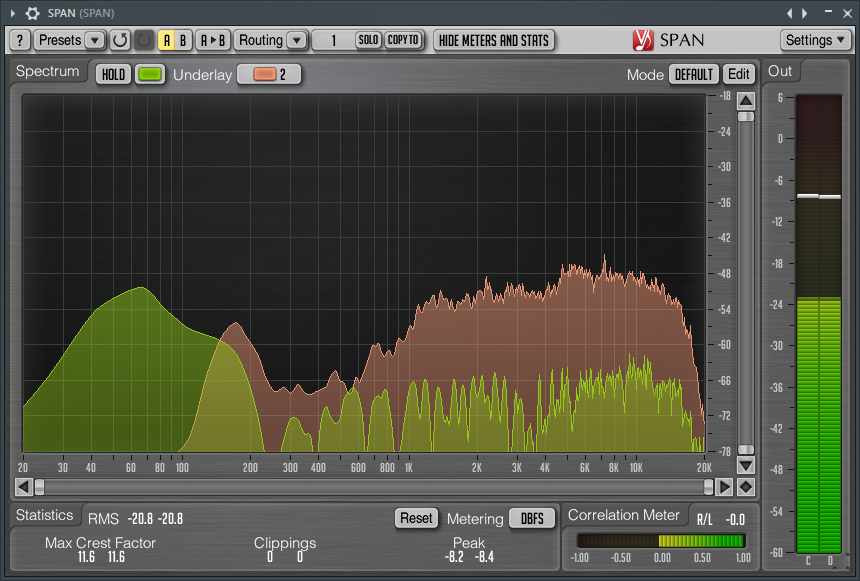860x581 pixels.
Task: Click the undo arrow icon
Action: click(x=120, y=40)
